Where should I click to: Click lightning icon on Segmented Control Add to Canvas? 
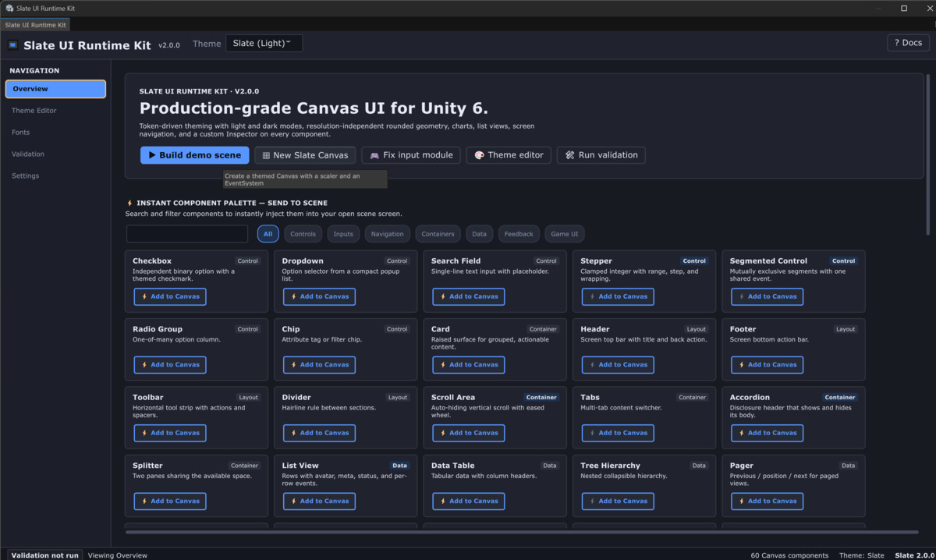click(x=741, y=296)
